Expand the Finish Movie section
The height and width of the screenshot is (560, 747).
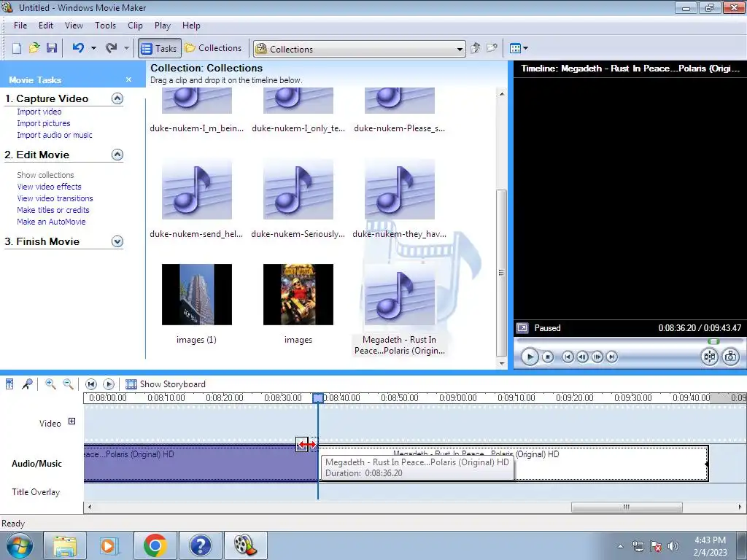[117, 241]
